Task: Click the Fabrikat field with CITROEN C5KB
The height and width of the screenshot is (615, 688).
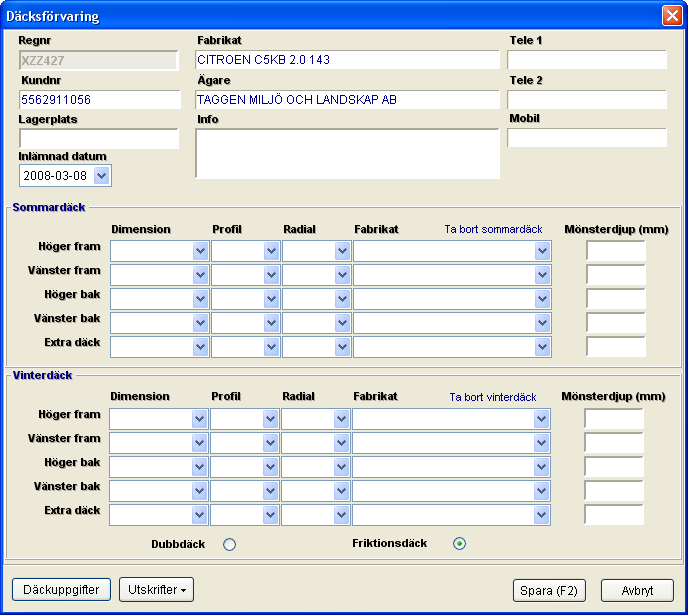Action: [347, 60]
